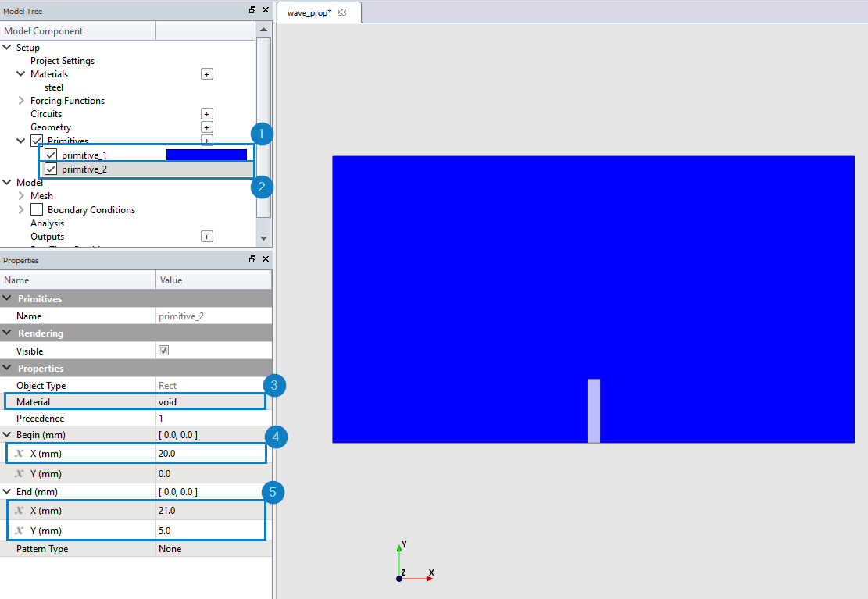Expand the Mesh tree node
868x599 pixels.
21,195
